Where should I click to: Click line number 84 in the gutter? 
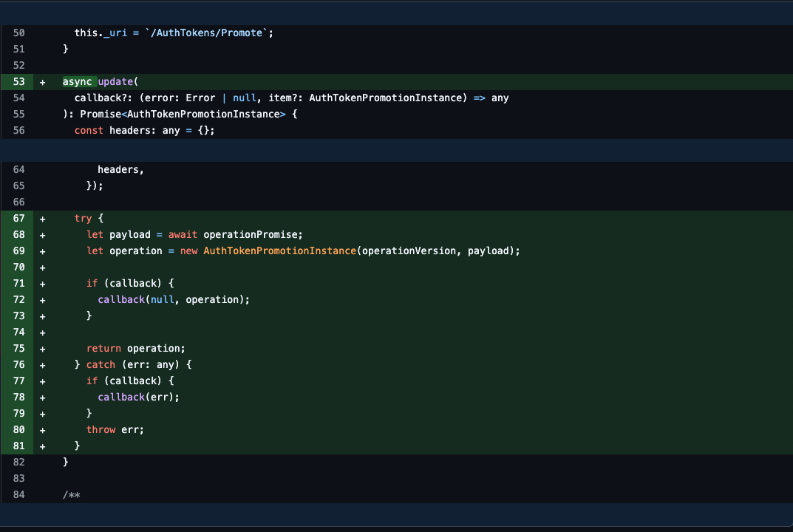(18, 494)
